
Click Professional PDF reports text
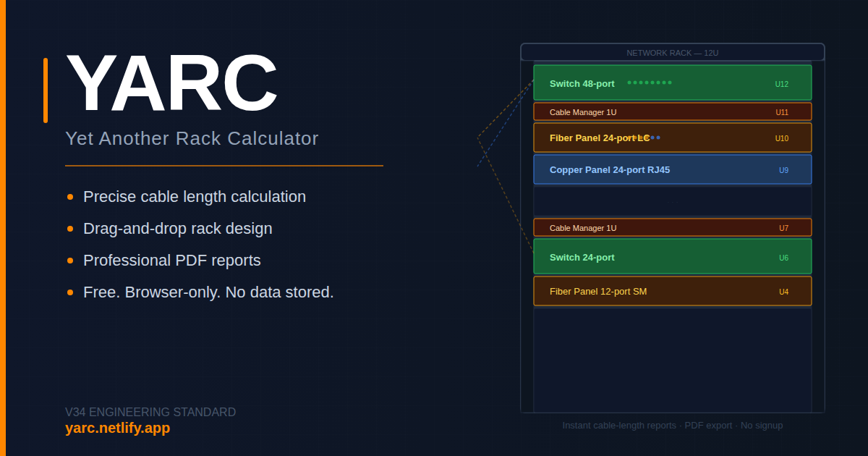pos(172,261)
